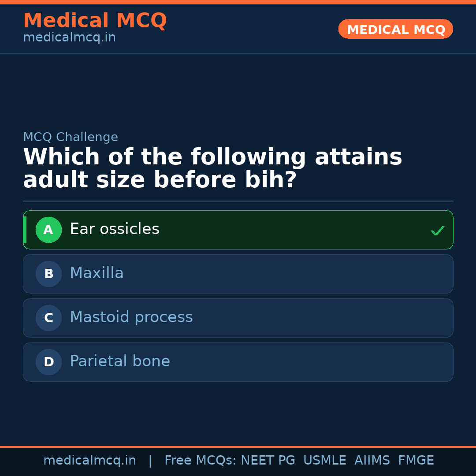Click the circular A badge on Ear ossicles
This screenshot has height=476, width=476.
[x=48, y=230]
